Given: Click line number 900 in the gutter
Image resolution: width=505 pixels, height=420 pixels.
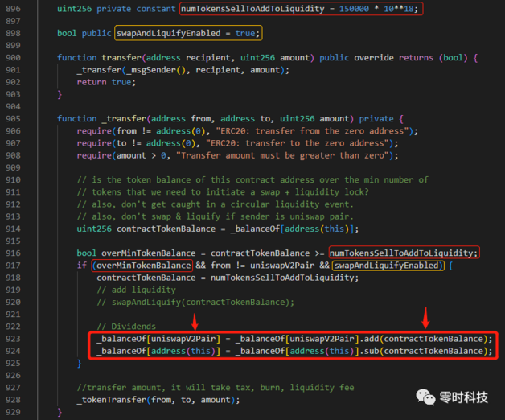Looking at the screenshot, I should click(13, 58).
